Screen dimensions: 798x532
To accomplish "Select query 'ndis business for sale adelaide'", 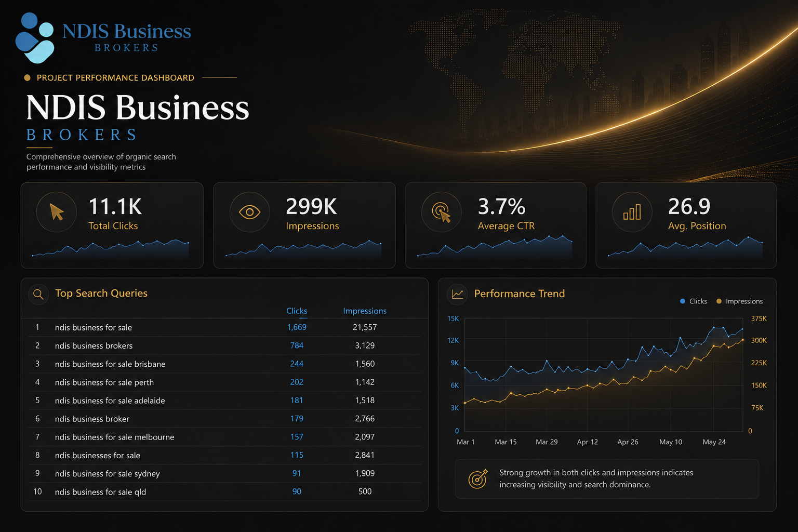I will [110, 401].
